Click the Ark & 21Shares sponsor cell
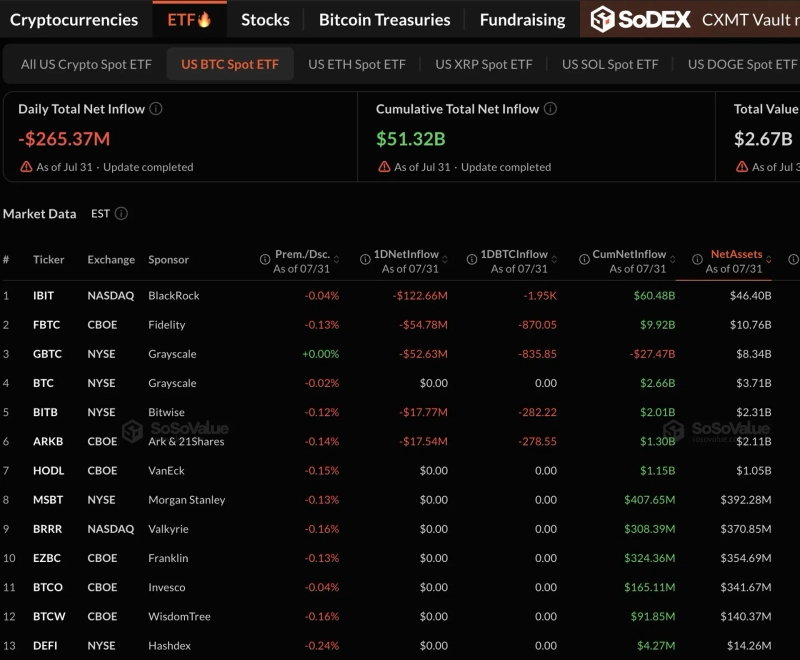Image resolution: width=800 pixels, height=660 pixels. (x=186, y=441)
